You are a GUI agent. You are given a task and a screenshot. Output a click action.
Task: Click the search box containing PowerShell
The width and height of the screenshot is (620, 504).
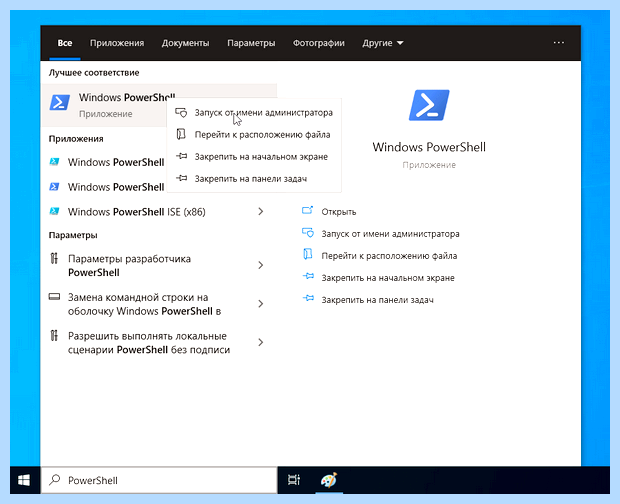click(159, 480)
